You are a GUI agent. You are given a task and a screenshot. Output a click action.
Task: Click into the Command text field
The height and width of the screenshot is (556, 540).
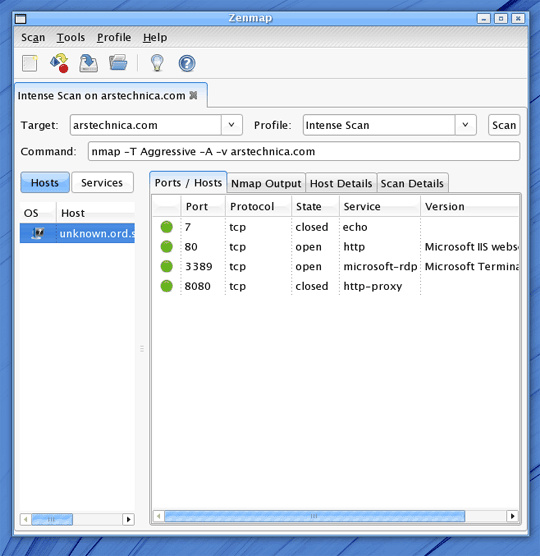pos(304,151)
